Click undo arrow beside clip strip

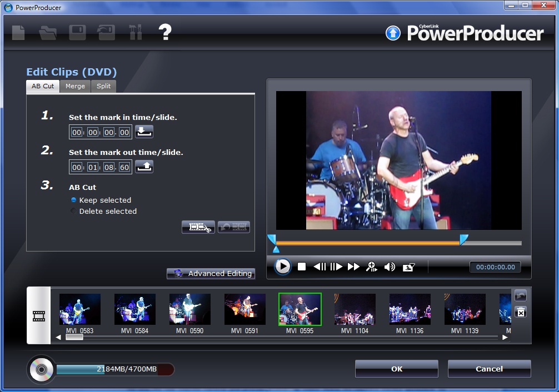[x=521, y=296]
